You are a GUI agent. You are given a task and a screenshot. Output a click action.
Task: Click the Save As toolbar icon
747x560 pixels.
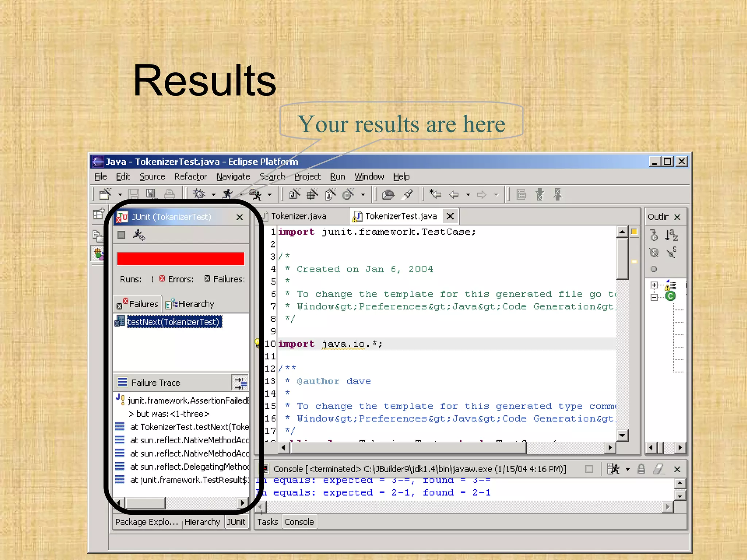point(151,194)
